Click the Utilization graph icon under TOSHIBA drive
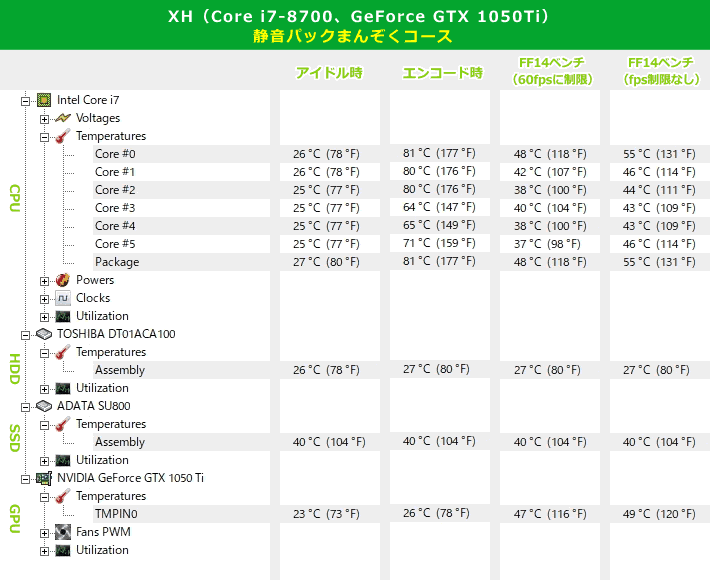710x580 pixels. [x=62, y=388]
